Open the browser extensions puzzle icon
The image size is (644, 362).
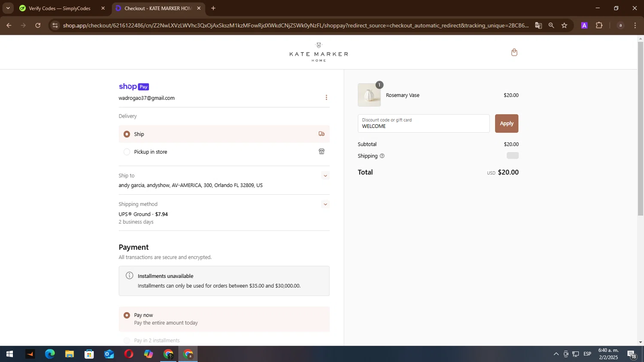point(599,25)
